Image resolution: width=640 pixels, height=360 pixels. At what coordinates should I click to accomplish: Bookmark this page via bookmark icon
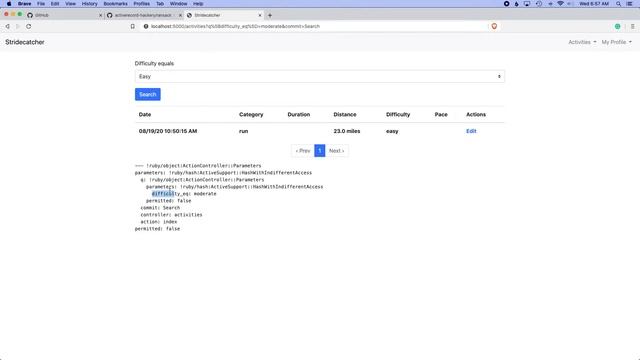point(133,26)
